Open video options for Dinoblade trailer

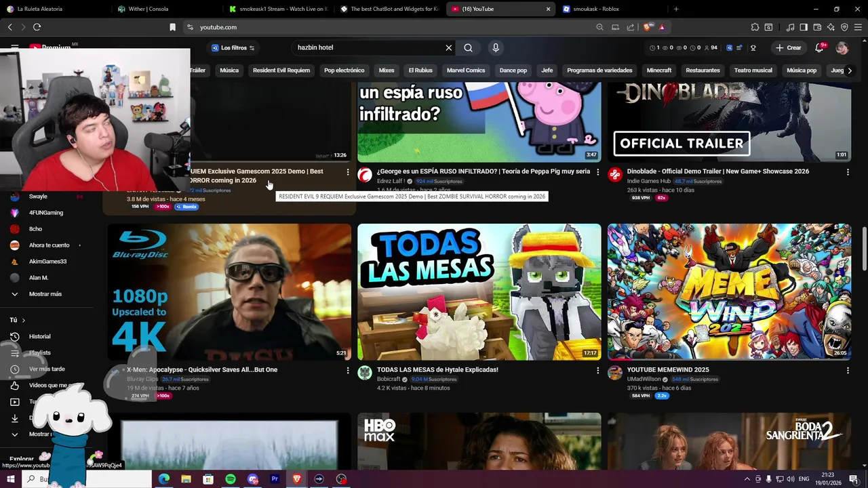click(848, 172)
